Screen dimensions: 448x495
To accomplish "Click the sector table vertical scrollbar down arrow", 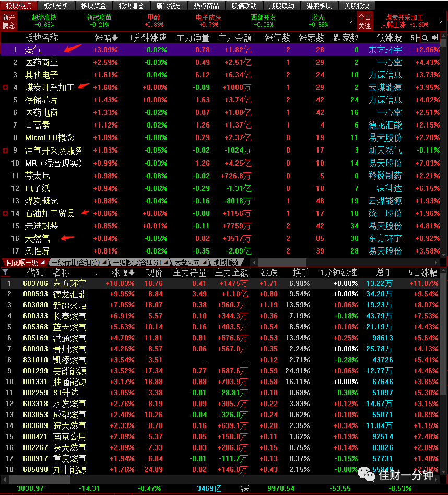I will coord(444,255).
